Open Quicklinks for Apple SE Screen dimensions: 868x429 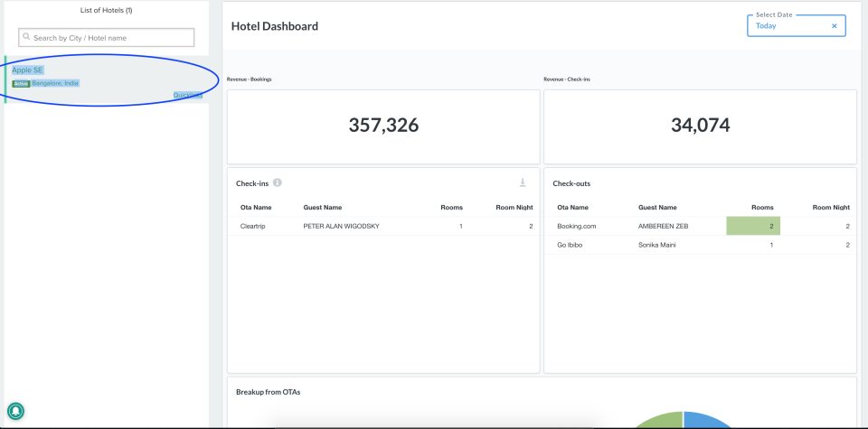(x=187, y=95)
